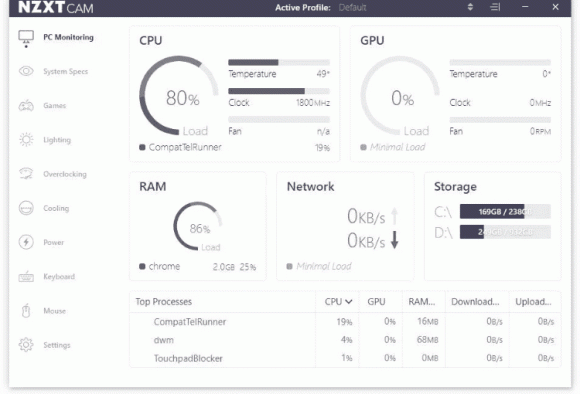Click the CPU 80% load gauge

coord(179,95)
